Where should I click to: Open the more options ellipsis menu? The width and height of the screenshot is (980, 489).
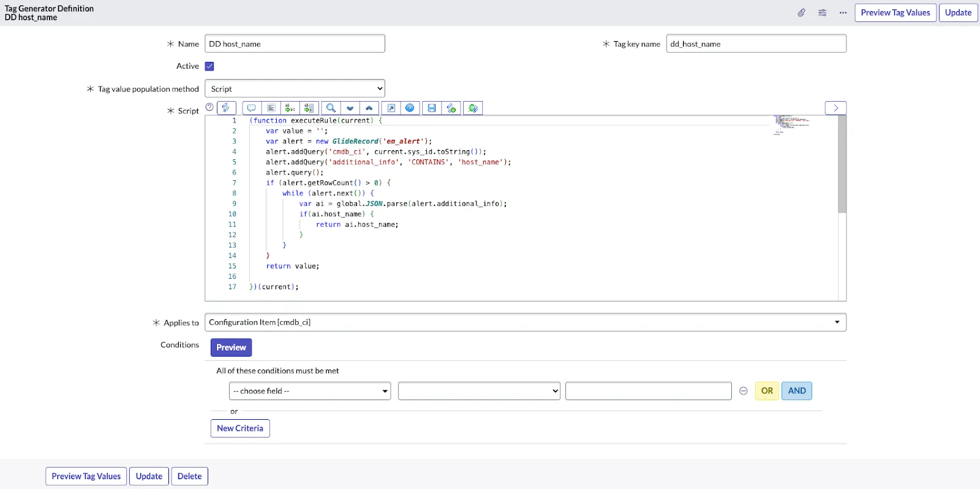click(843, 12)
